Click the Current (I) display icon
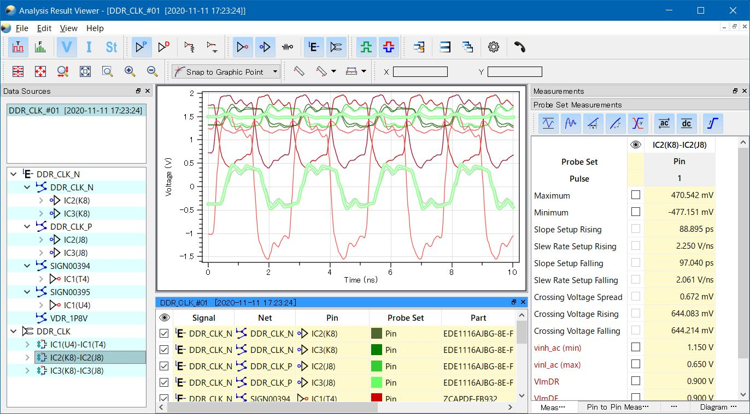Screen dimensions: 750x414 click(x=88, y=47)
